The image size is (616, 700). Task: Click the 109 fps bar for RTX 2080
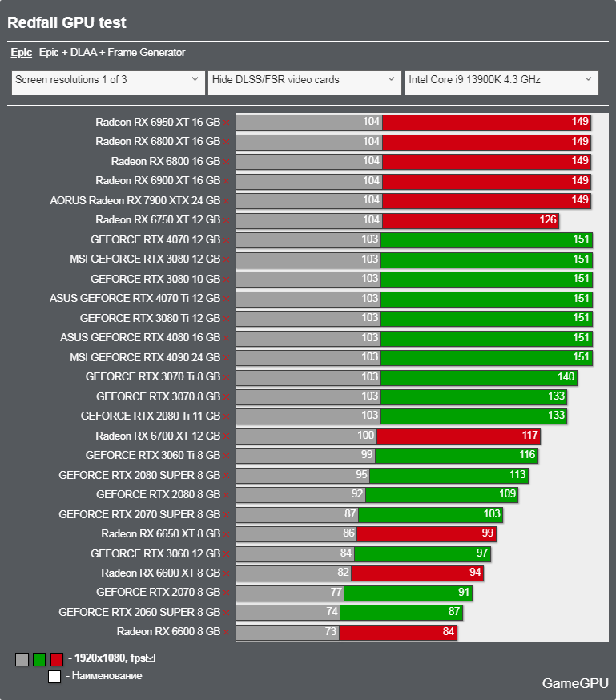tap(442, 495)
